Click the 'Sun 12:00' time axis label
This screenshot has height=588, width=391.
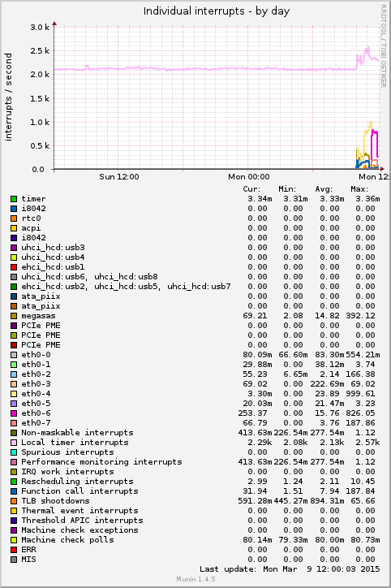tap(119, 176)
